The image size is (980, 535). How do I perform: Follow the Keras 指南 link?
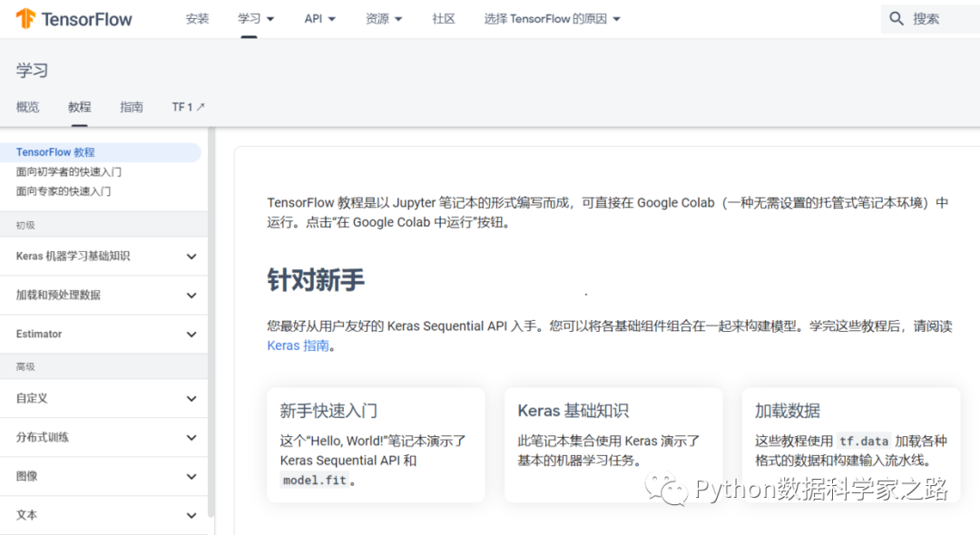299,345
